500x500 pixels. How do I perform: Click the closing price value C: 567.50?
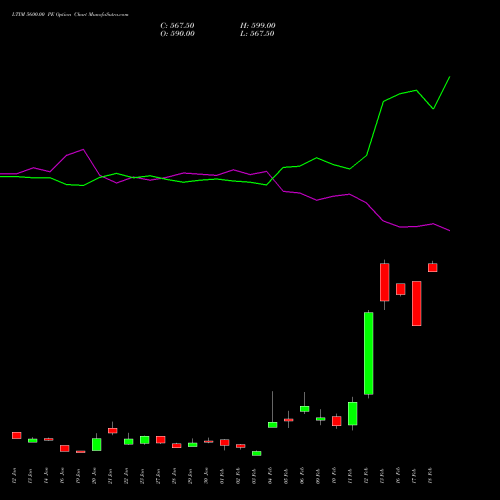coord(177,26)
